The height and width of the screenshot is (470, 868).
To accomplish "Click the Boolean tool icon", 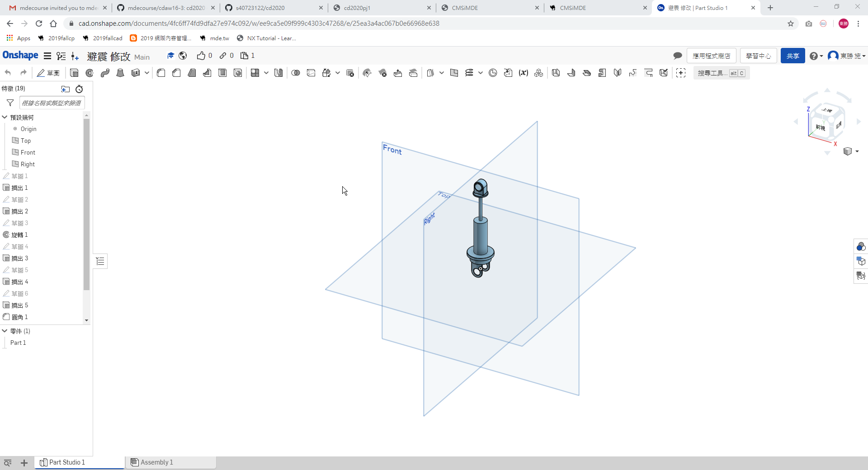I will pyautogui.click(x=296, y=73).
